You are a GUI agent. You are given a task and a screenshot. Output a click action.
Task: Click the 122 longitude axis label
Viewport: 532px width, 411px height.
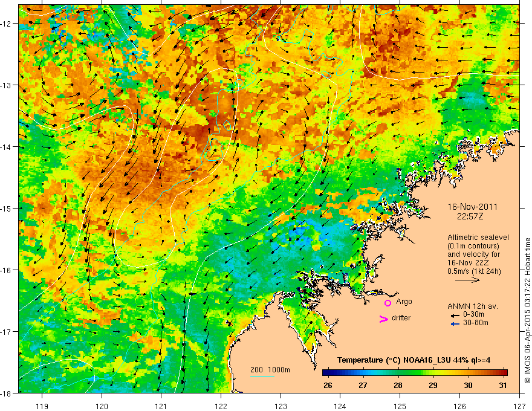(x=221, y=407)
